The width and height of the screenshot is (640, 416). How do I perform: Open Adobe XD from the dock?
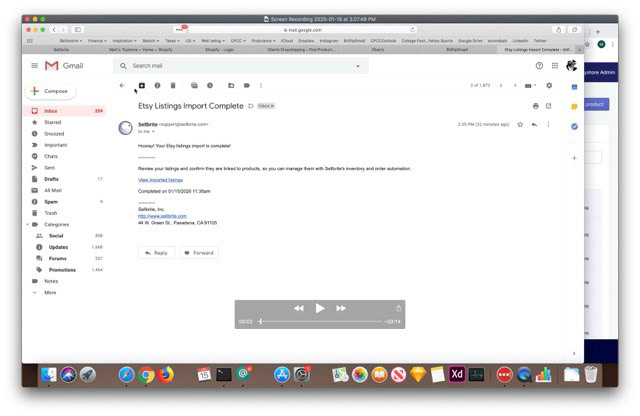tap(456, 375)
